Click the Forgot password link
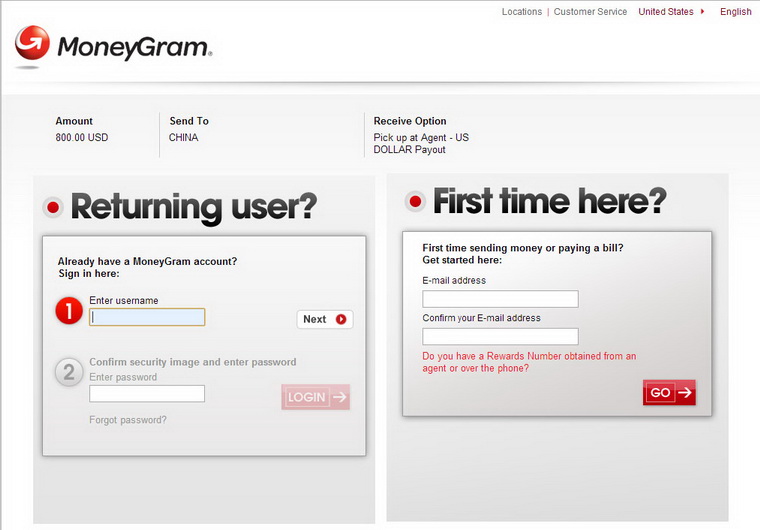The height and width of the screenshot is (530, 760). tap(128, 420)
